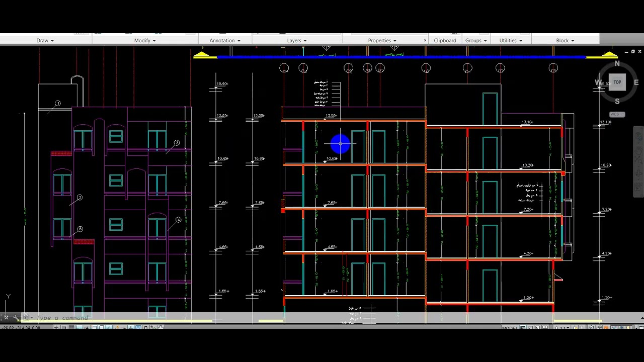Open the Block panel flyout
Viewport: 644px width, 362px height.
565,41
